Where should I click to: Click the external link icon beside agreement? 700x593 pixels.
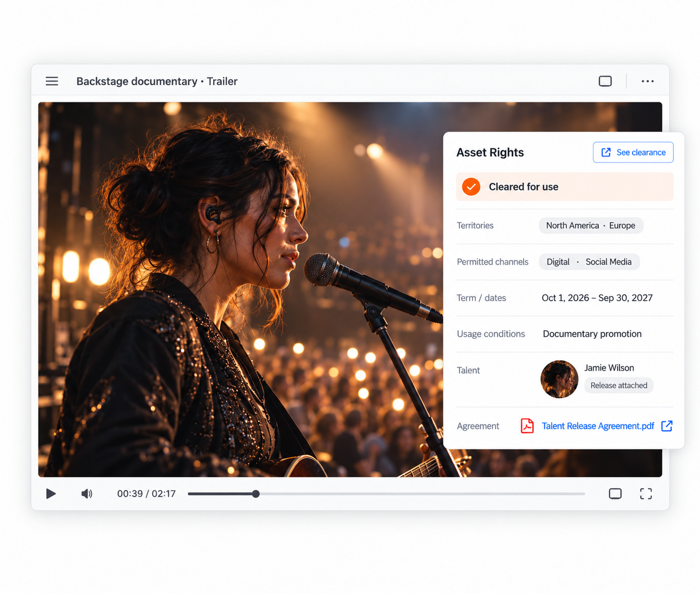tap(667, 426)
